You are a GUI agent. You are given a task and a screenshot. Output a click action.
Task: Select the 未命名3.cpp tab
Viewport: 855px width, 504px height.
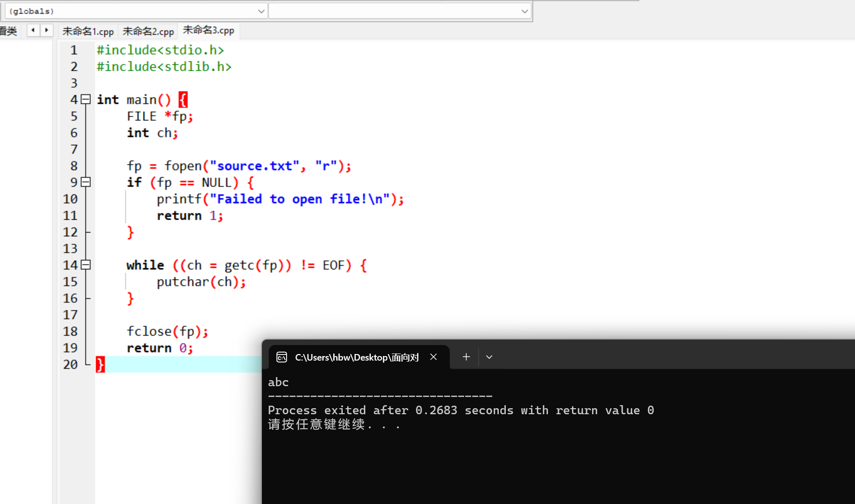[209, 30]
